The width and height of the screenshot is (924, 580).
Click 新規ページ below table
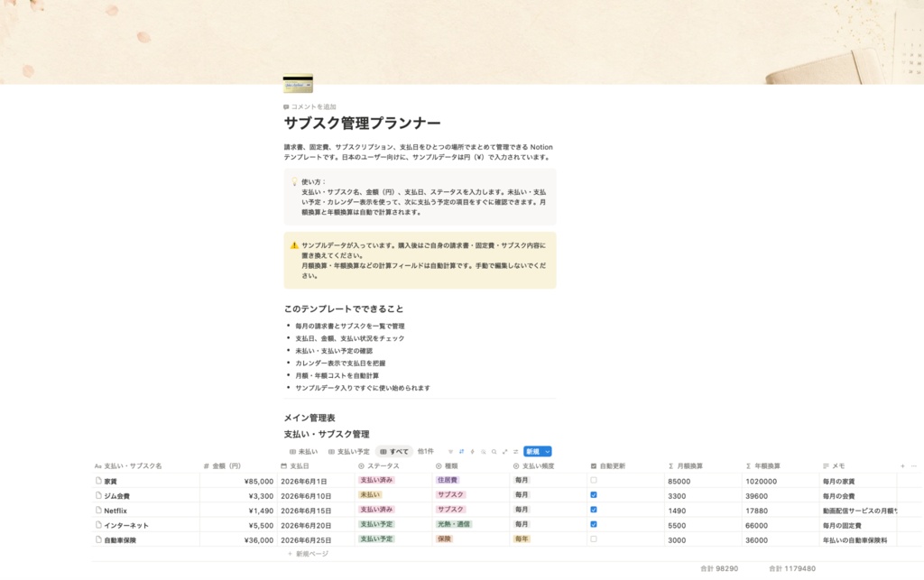click(x=308, y=554)
